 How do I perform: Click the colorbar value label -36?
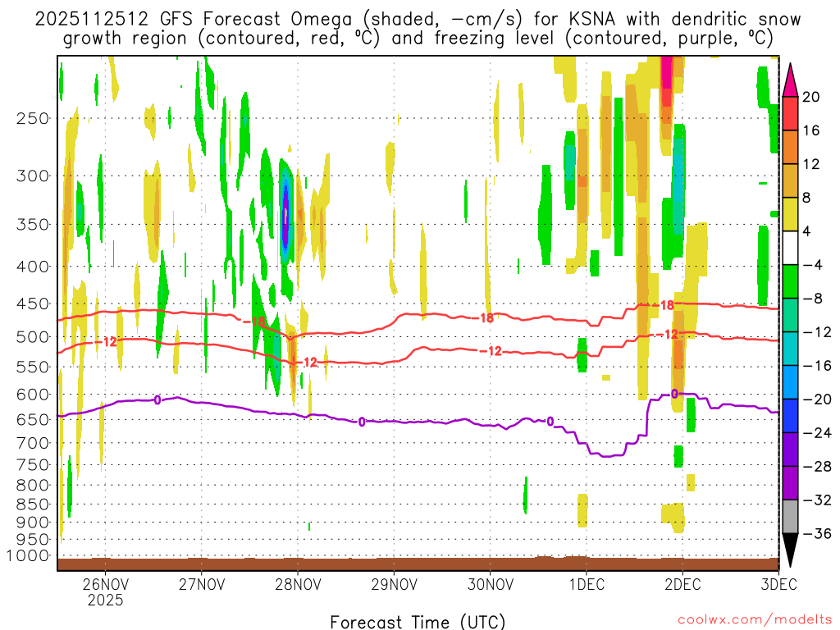point(816,533)
